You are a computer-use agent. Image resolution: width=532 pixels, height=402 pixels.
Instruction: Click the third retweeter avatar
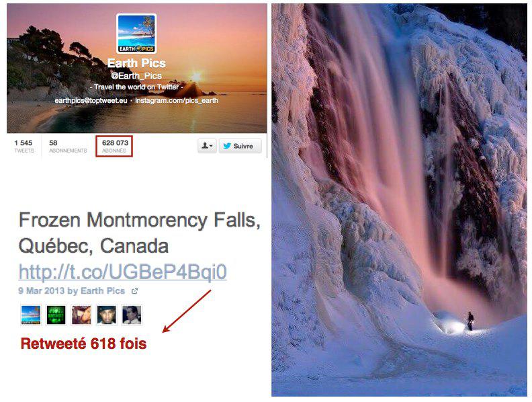[81, 315]
